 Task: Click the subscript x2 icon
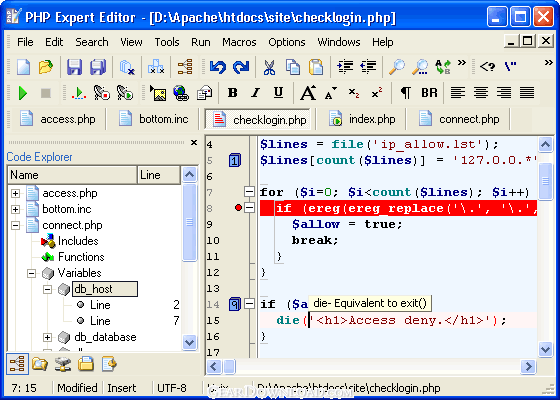[x=354, y=93]
